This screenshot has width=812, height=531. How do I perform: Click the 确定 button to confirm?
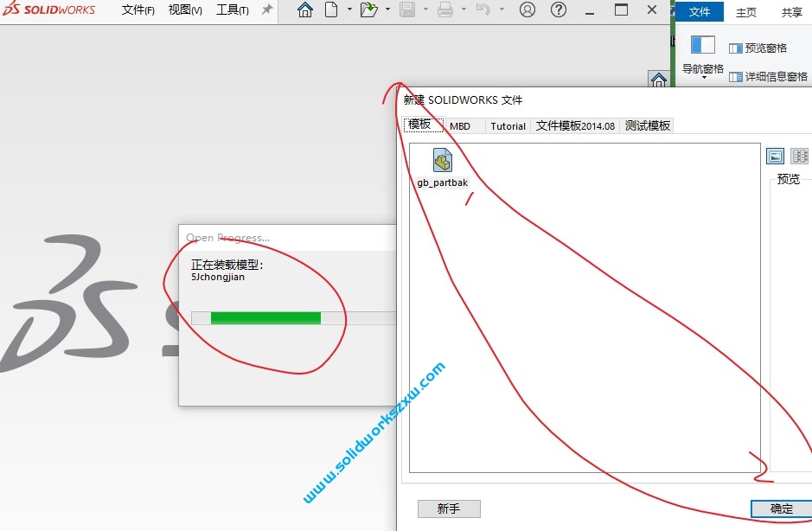pos(779,509)
